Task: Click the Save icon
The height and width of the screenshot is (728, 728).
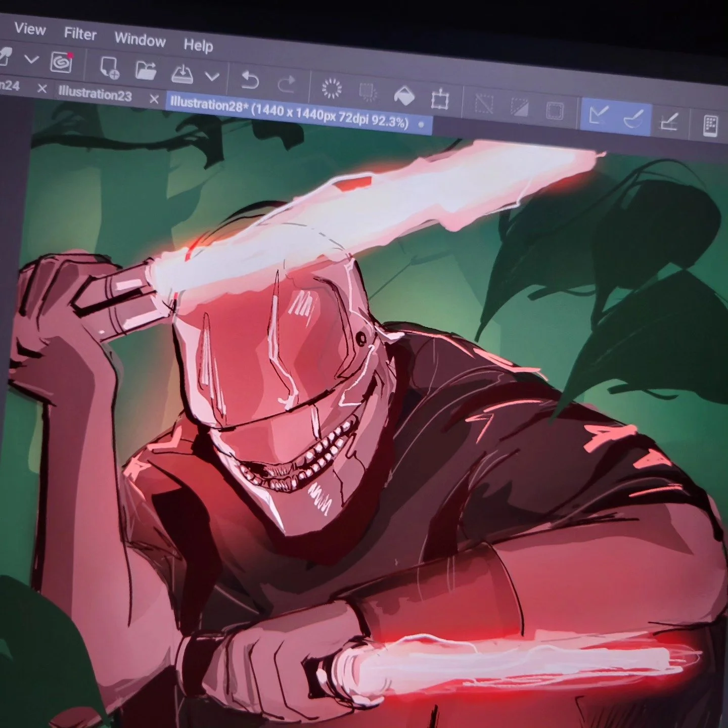Action: (183, 74)
